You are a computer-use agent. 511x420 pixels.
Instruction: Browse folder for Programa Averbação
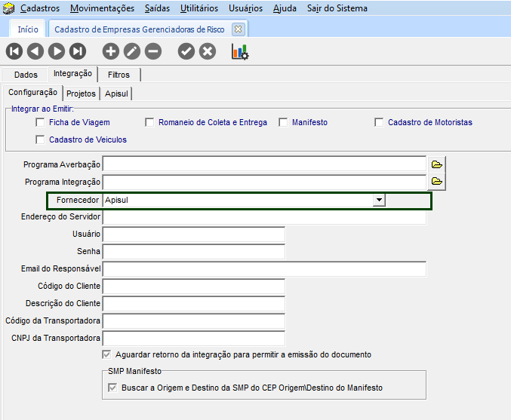[436, 164]
